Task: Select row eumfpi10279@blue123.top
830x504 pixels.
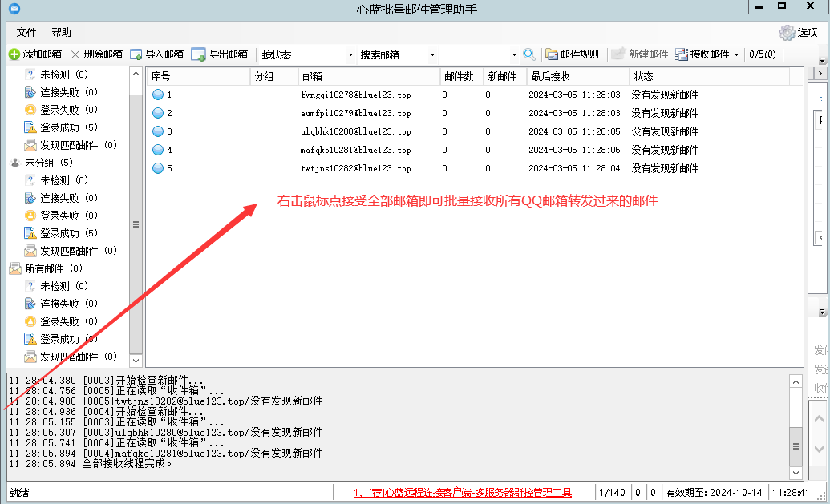Action: (x=474, y=113)
